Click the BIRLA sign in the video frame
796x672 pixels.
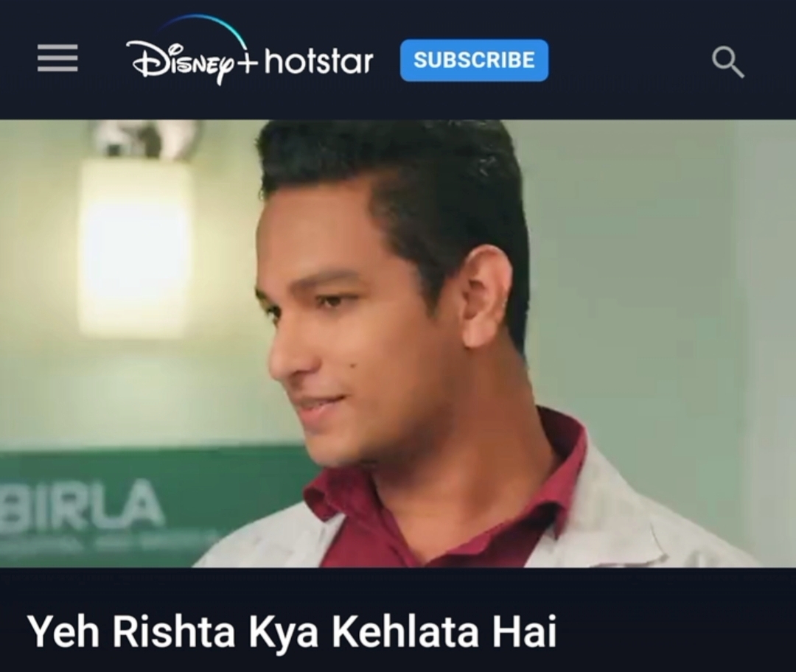tap(81, 505)
